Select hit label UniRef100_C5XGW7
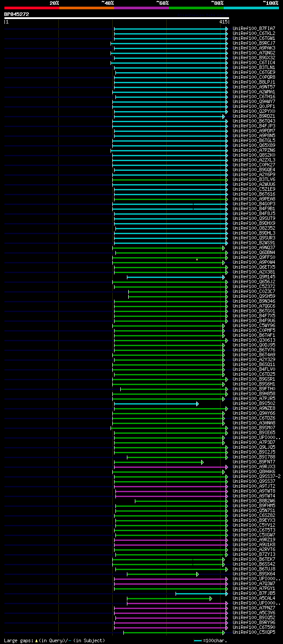Image resolution: width=283 pixels, height=644 pixels. coord(253,535)
